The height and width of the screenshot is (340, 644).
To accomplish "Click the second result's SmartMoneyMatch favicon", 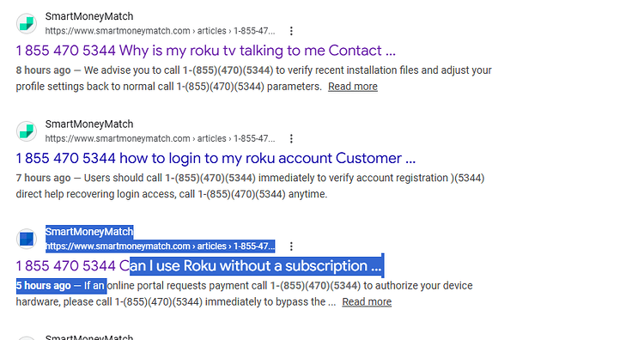I will 27,131.
